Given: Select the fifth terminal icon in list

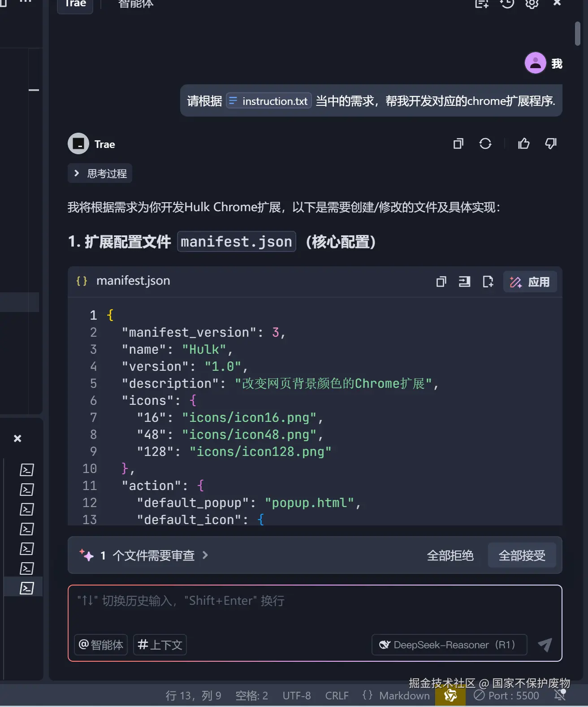Looking at the screenshot, I should [x=27, y=549].
